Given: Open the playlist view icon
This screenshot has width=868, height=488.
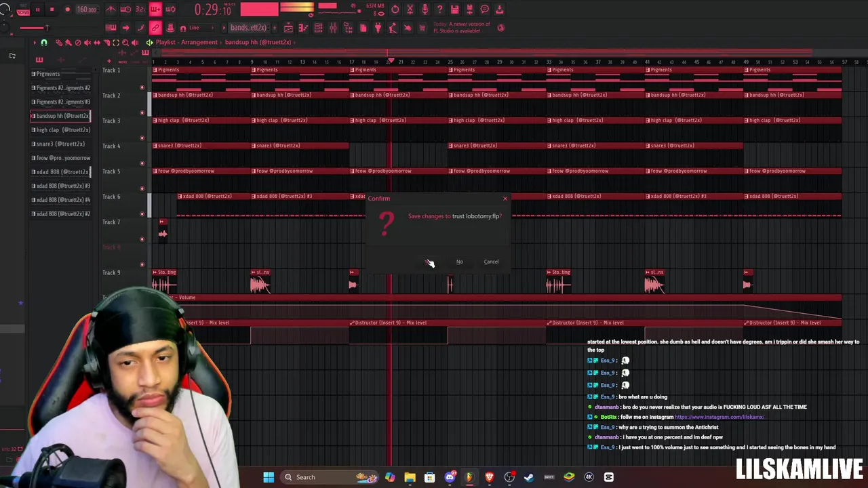Looking at the screenshot, I should 288,28.
